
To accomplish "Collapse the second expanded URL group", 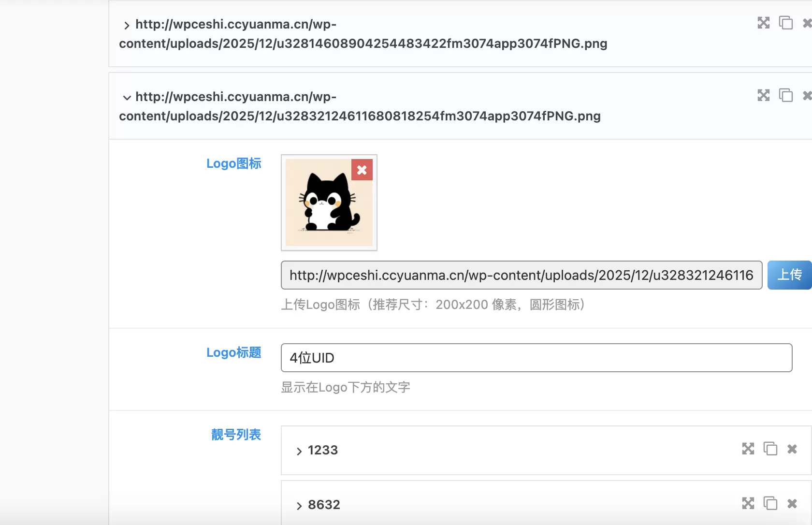I will point(127,98).
